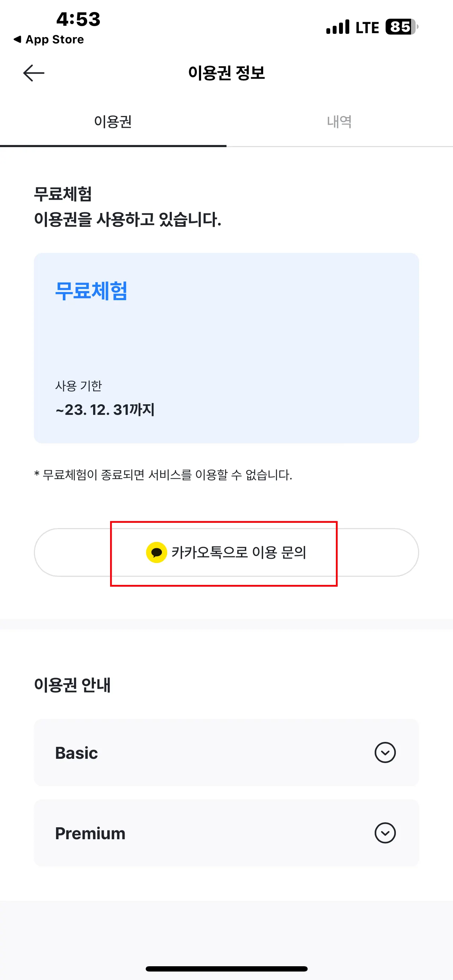Tap the back arrow in the header
The height and width of the screenshot is (980, 453).
click(x=34, y=73)
